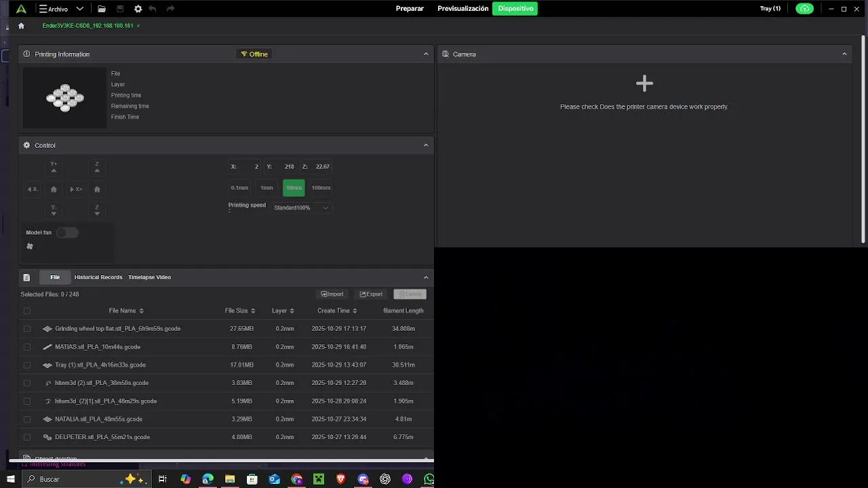Jog the X+ right arrow
The width and height of the screenshot is (868, 488).
click(76, 189)
